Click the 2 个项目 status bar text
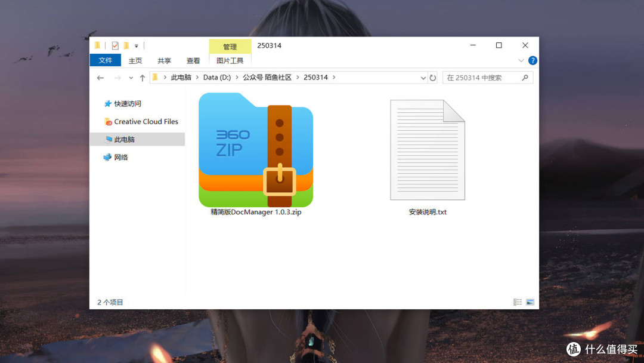This screenshot has height=363, width=644. 110,302
